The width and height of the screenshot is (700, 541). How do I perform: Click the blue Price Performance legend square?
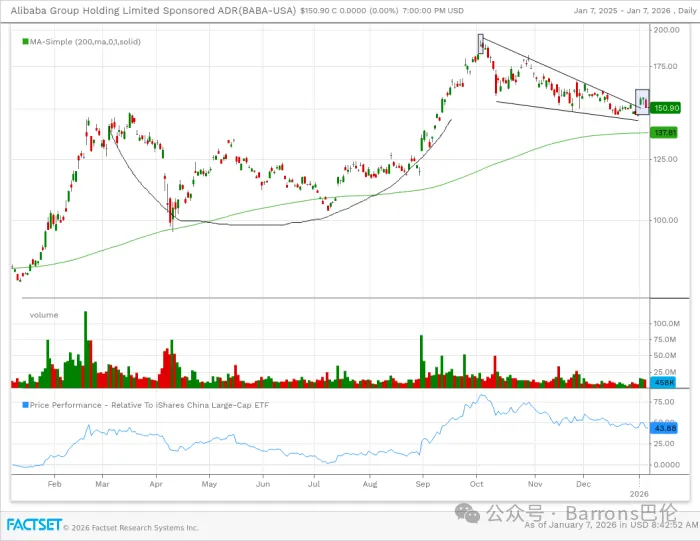tap(25, 405)
